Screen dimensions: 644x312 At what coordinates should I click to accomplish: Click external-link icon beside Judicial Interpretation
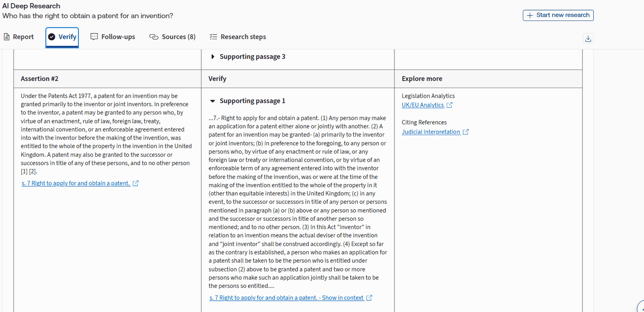pos(466,132)
